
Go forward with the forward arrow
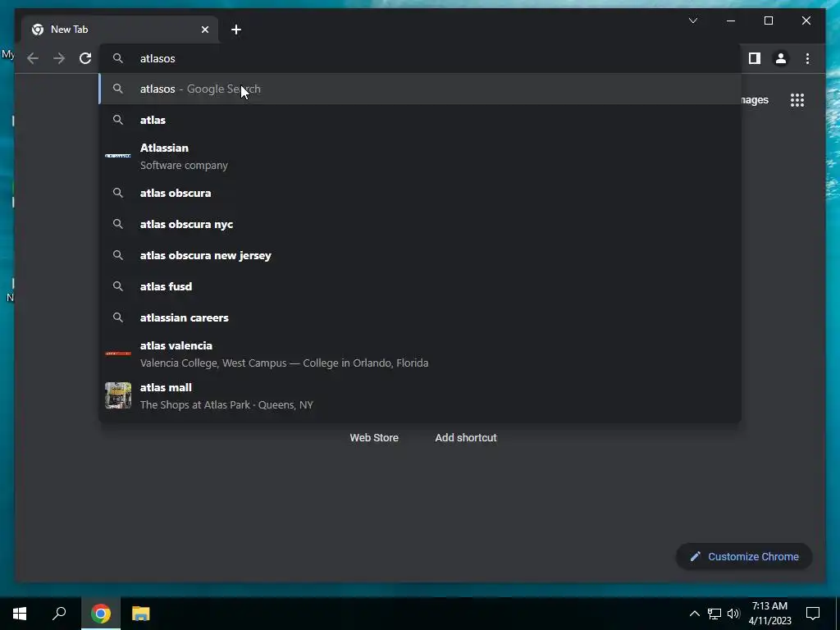pos(59,58)
